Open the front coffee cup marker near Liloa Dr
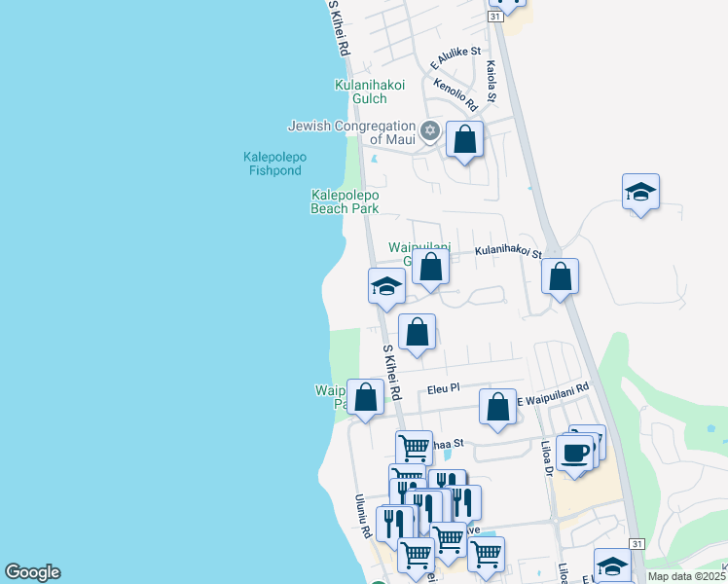The height and width of the screenshot is (584, 728). (x=575, y=456)
